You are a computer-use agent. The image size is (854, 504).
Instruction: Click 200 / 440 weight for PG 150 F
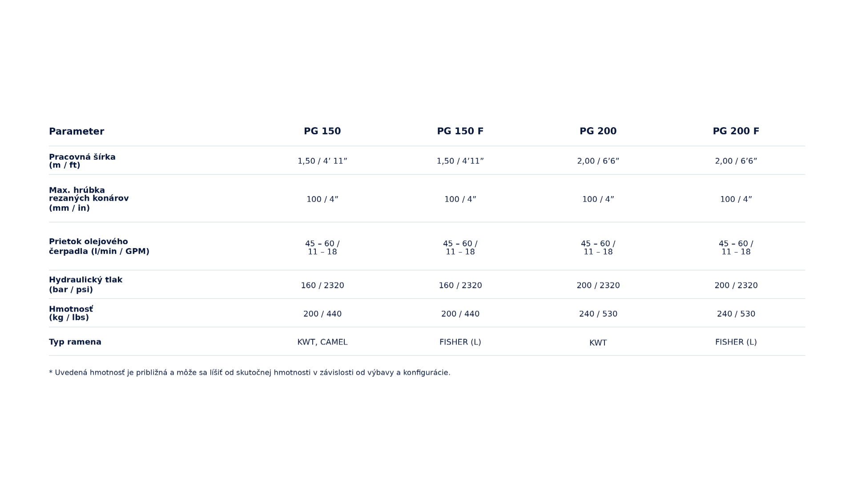coord(460,314)
